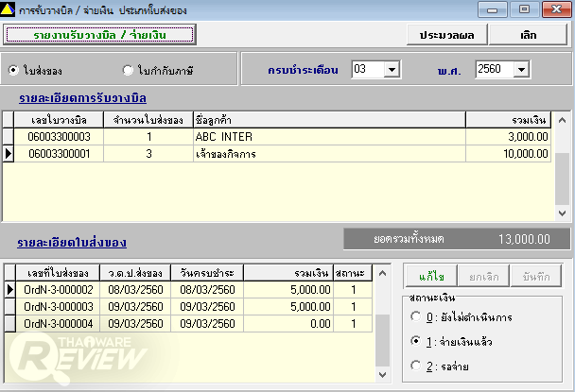Click the เลิก button
575x392 pixels.
(529, 35)
